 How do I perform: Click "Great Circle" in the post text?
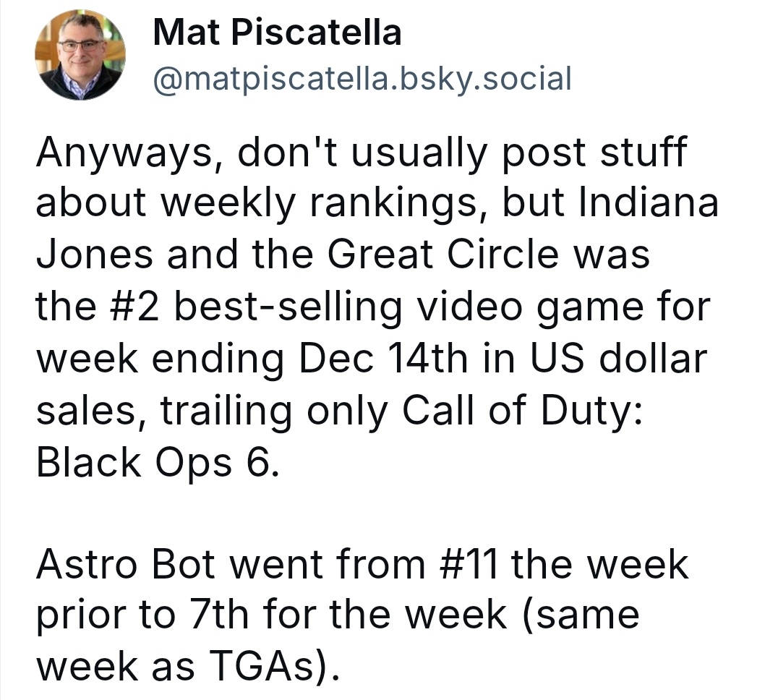click(x=443, y=256)
